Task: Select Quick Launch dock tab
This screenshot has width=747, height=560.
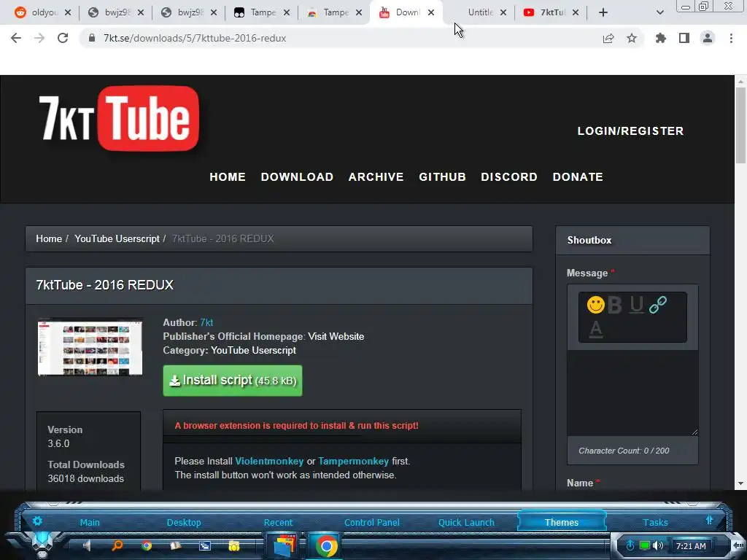Action: pyautogui.click(x=466, y=522)
